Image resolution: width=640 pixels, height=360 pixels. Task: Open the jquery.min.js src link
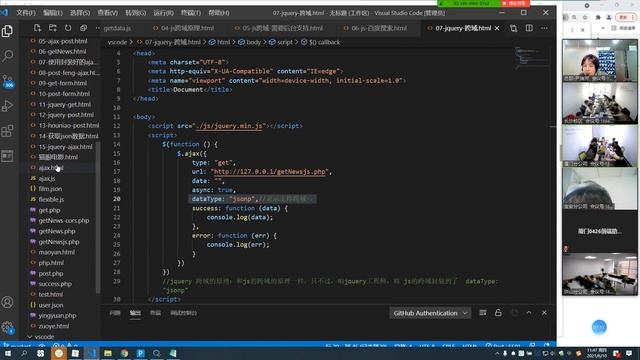coord(229,126)
